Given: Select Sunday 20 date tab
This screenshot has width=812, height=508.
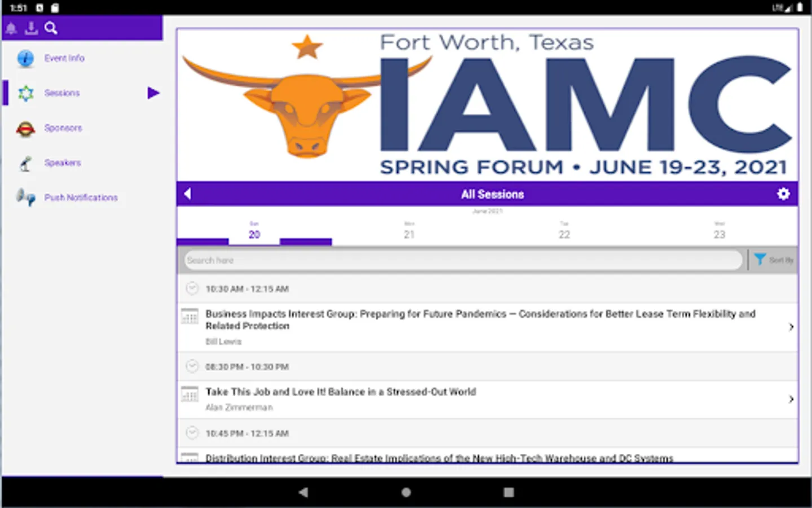Looking at the screenshot, I should tap(254, 230).
